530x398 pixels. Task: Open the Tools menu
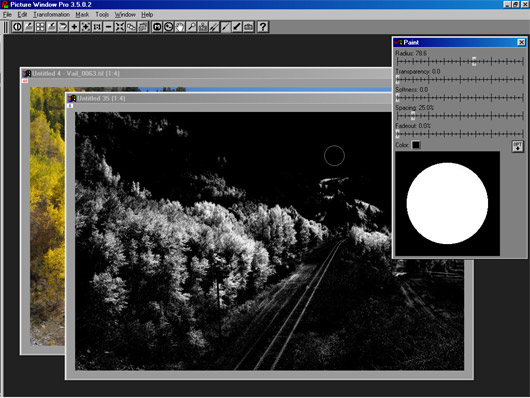coord(102,15)
